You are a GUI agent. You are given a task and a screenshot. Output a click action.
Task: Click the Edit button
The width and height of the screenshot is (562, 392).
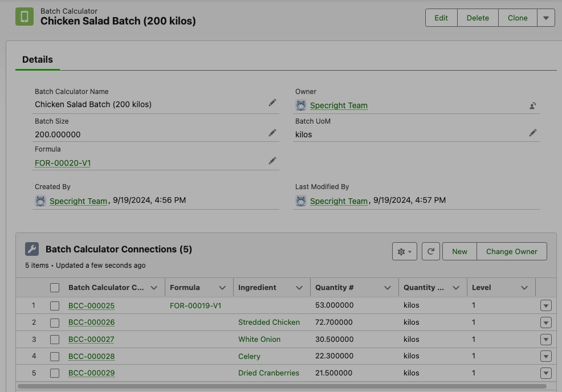[x=441, y=18]
